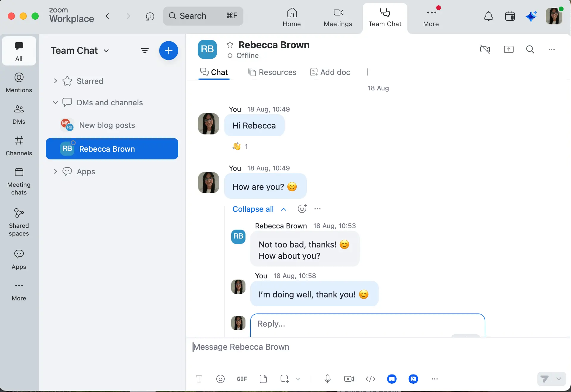Click the share screen icon in header
This screenshot has height=392, width=571.
(x=509, y=49)
